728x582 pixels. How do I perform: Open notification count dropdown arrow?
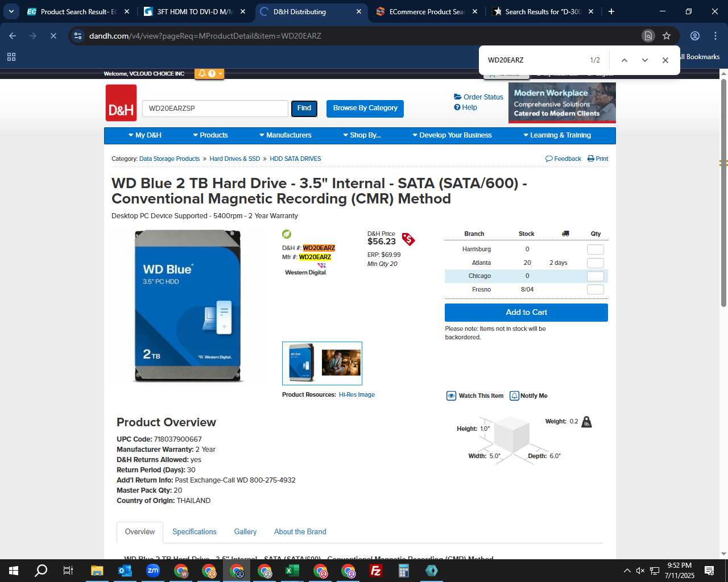[x=221, y=73]
